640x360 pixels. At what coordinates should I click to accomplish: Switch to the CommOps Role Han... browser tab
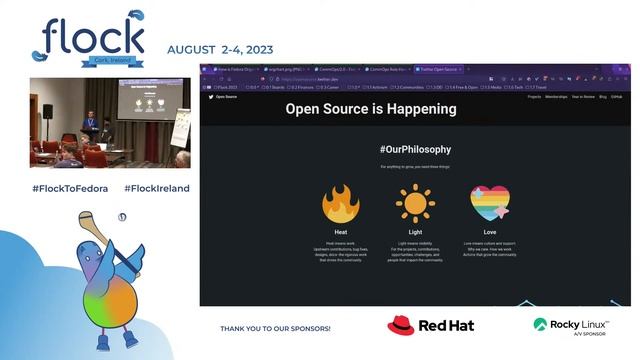(387, 69)
